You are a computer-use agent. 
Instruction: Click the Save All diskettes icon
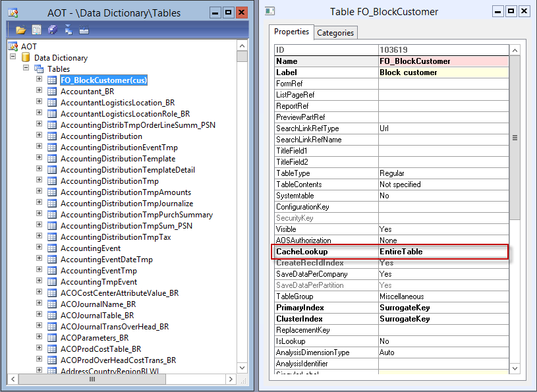[53, 30]
